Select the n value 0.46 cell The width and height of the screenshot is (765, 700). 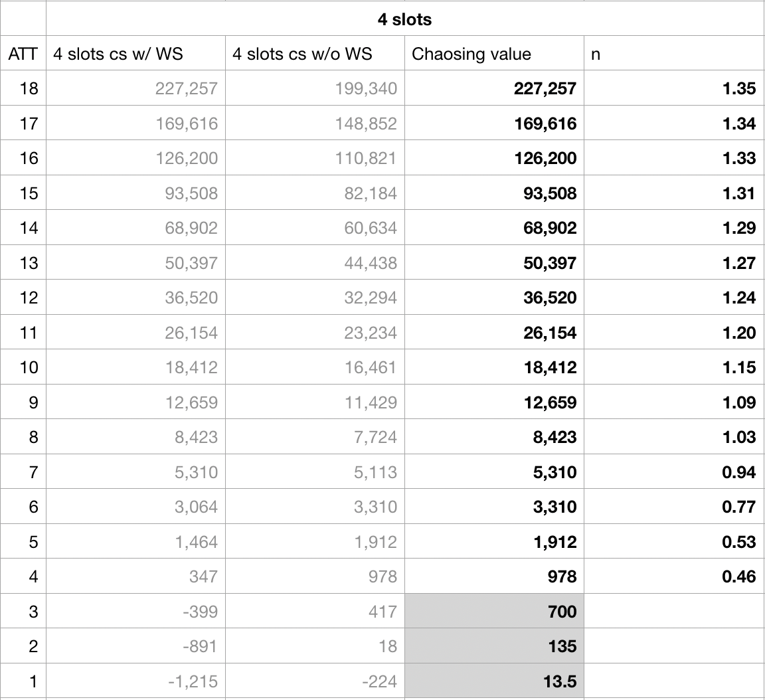[673, 576]
